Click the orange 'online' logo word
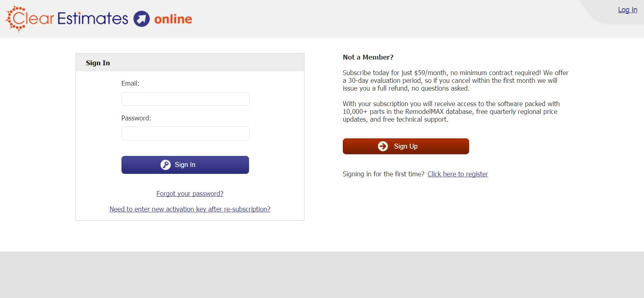644x298 pixels. tap(173, 19)
